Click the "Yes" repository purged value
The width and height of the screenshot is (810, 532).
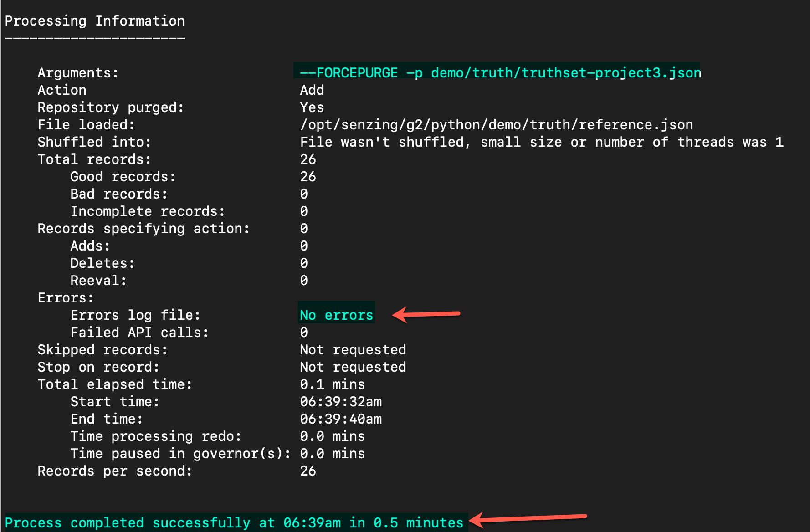[x=312, y=107]
